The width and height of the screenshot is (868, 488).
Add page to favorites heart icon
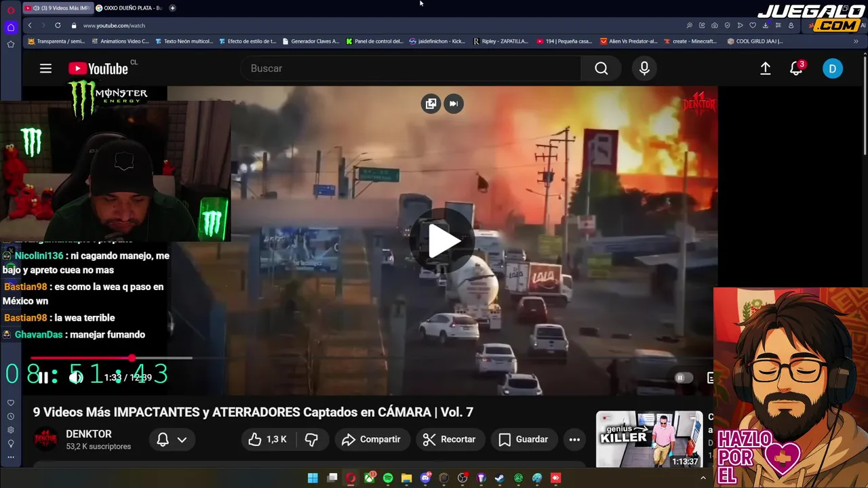753,25
